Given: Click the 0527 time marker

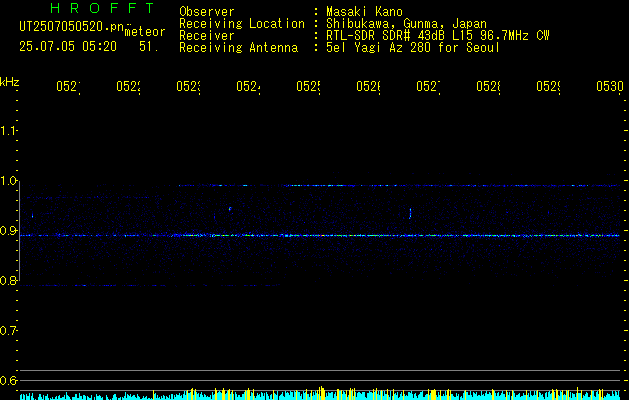Looking at the screenshot, I should pos(428,86).
